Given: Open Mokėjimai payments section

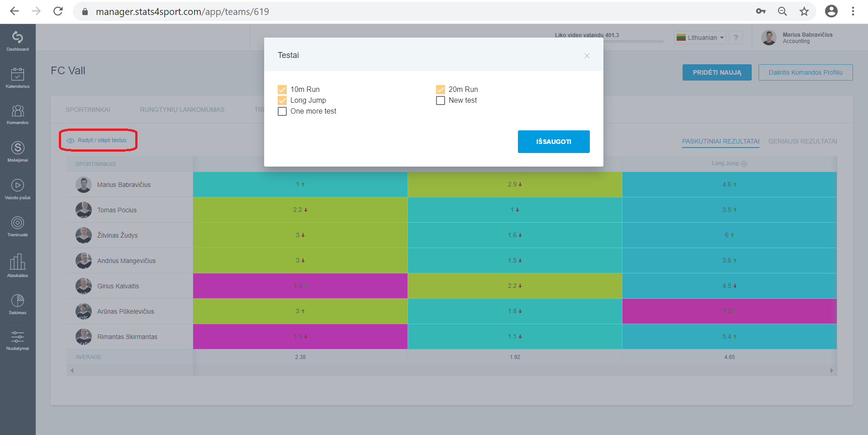Looking at the screenshot, I should (x=18, y=151).
